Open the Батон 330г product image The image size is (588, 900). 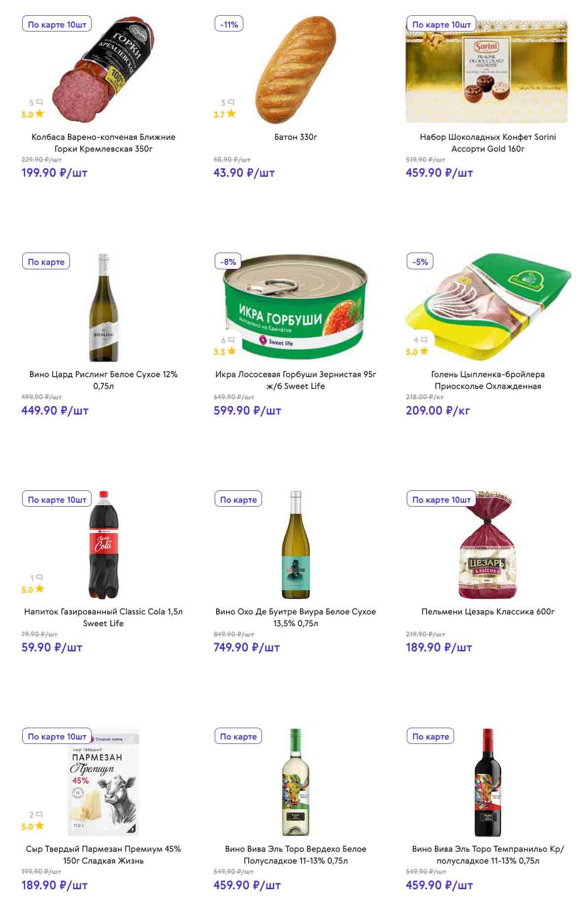point(295,70)
